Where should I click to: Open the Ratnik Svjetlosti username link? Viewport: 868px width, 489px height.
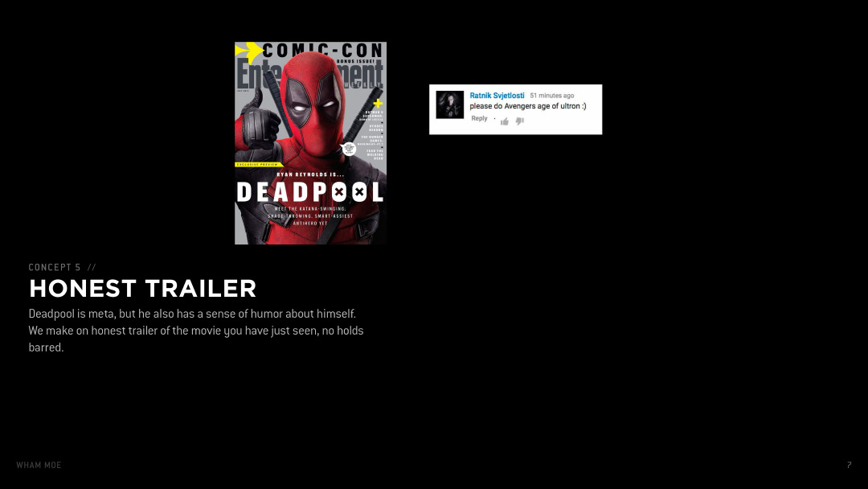[497, 96]
